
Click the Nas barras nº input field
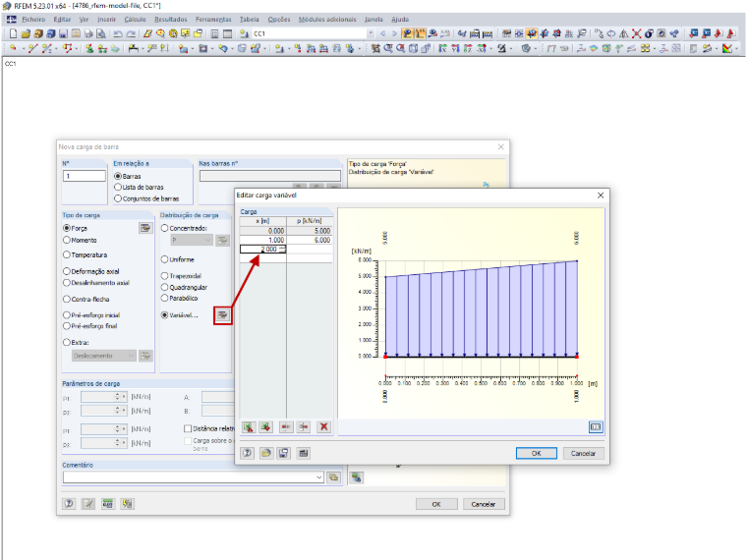270,176
